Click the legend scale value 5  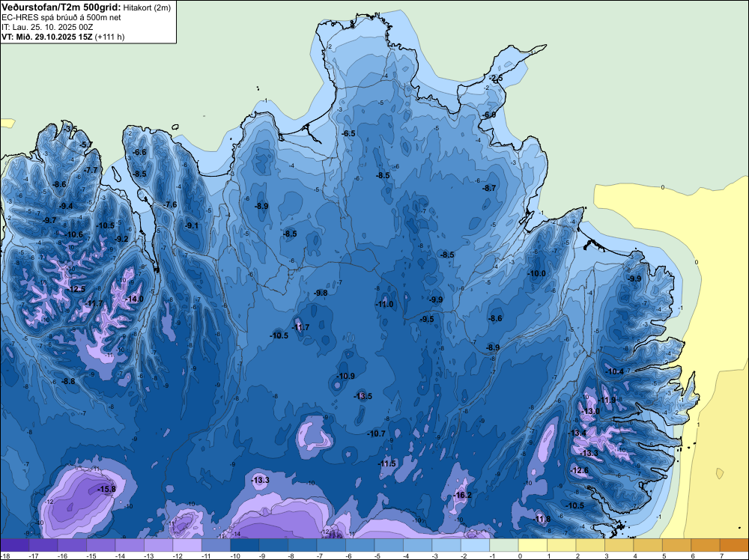click(664, 556)
